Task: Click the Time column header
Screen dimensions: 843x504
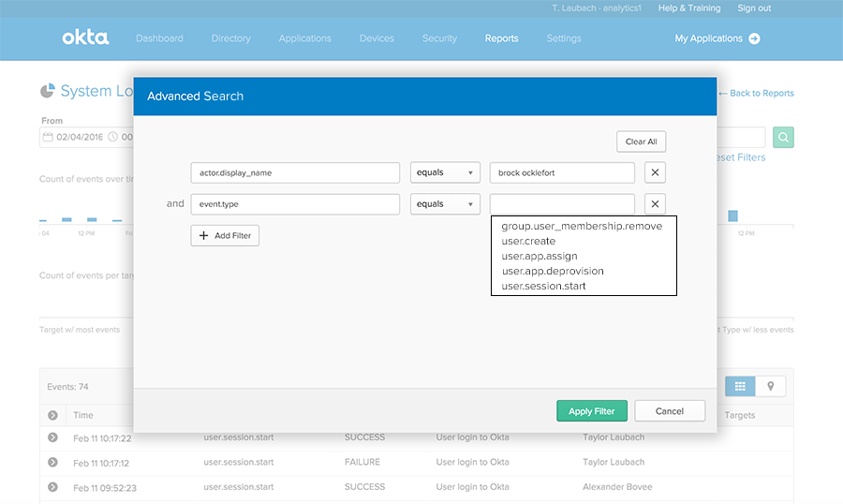Action: (x=82, y=415)
